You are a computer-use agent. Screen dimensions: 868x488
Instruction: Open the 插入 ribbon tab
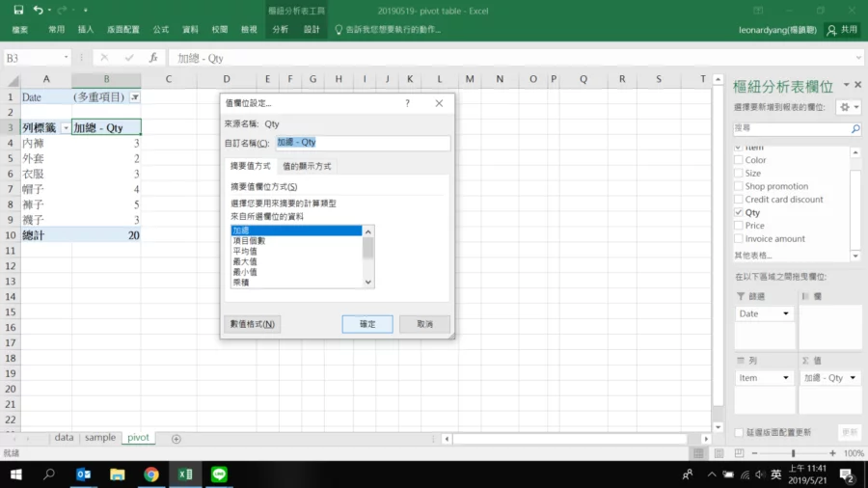pos(86,30)
